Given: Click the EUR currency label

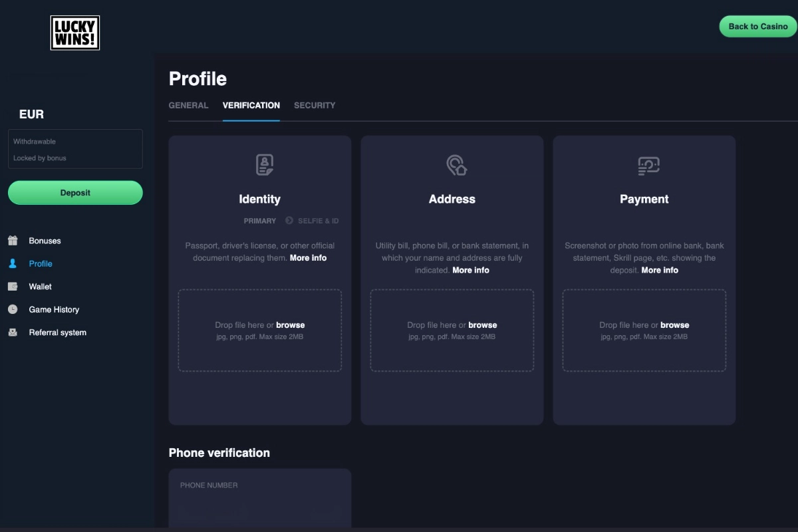Looking at the screenshot, I should point(32,114).
